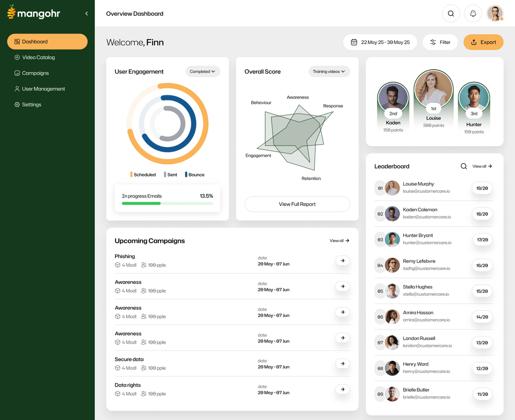
Task: Check notifications via the bell icon
Action: coord(473,13)
